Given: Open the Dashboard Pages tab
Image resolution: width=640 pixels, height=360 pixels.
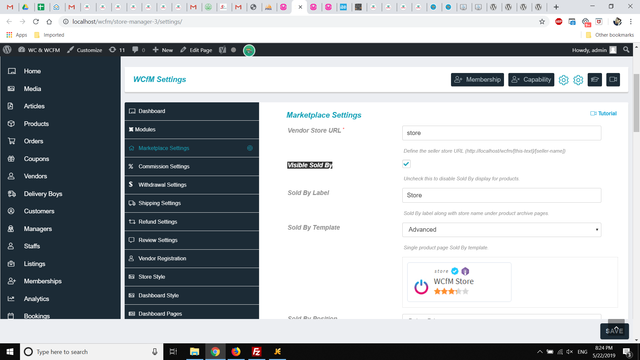Looking at the screenshot, I should click(192, 313).
